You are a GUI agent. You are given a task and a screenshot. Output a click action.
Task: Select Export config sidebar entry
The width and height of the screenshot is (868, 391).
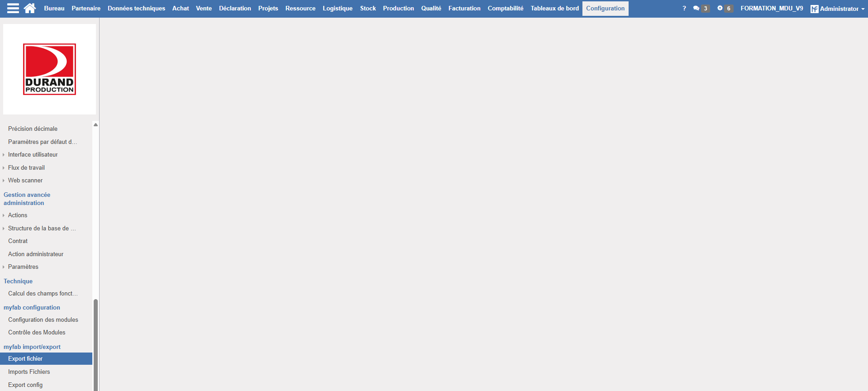point(25,385)
